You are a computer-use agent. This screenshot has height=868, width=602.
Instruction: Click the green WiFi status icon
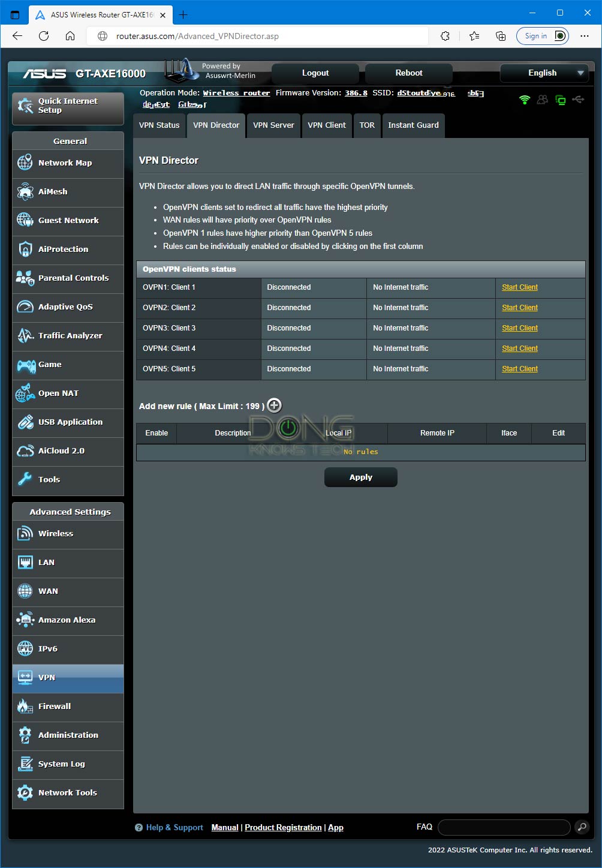(x=525, y=100)
